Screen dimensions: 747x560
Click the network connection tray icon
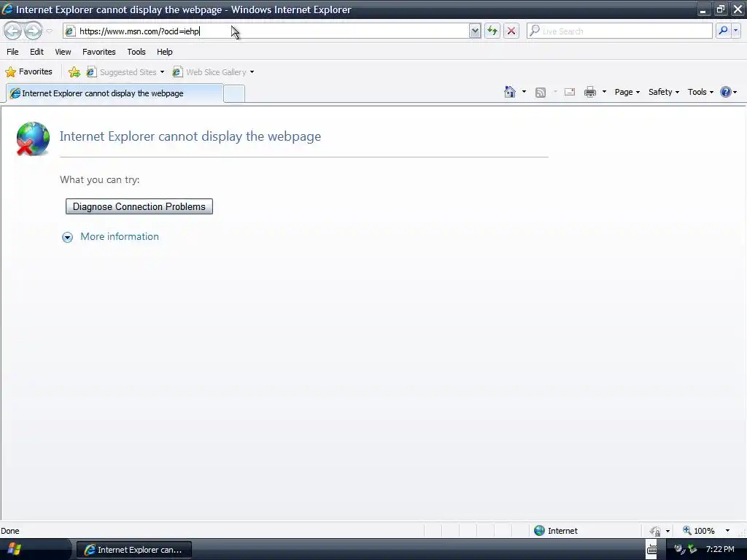click(692, 550)
